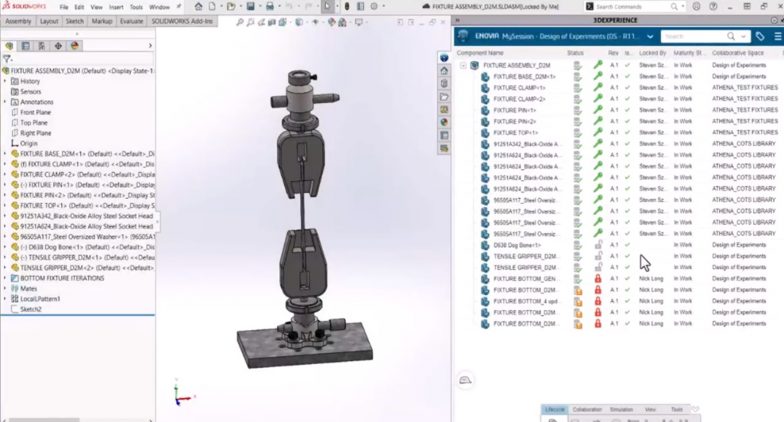This screenshot has height=422, width=784.
Task: Expand the Annotations node in feature tree
Action: 5,102
